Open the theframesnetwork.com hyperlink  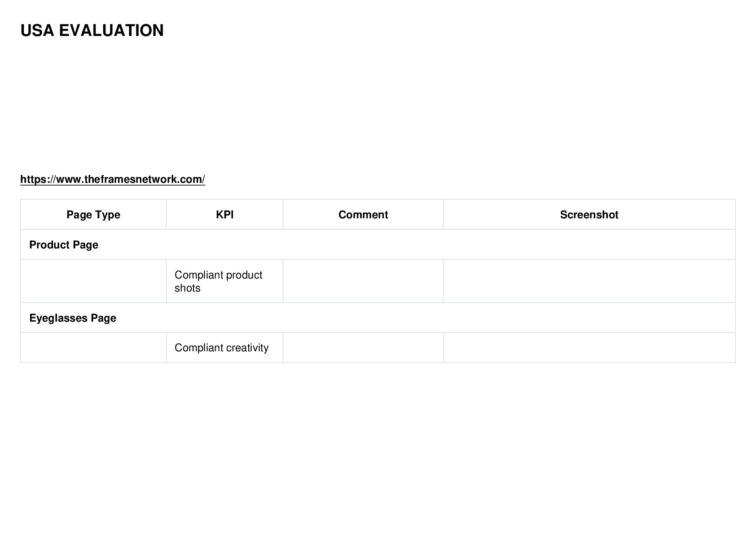click(x=113, y=179)
